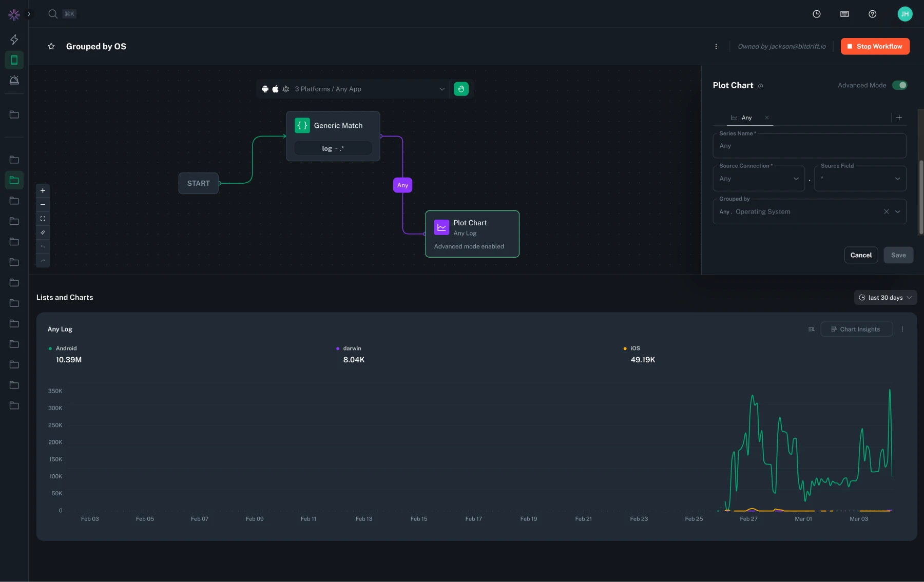Select the Plot Chart node
The height and width of the screenshot is (582, 924).
click(472, 234)
